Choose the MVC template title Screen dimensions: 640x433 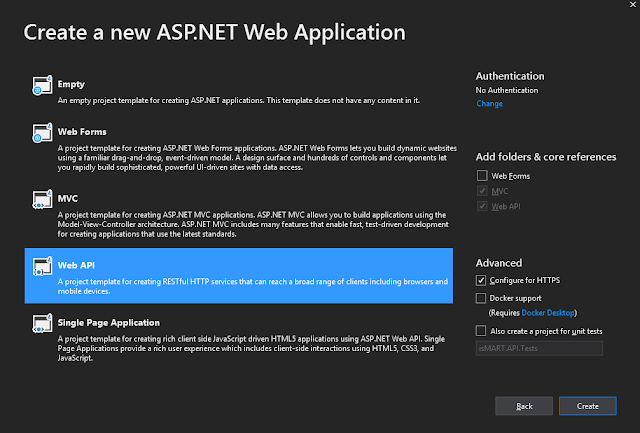(68, 198)
